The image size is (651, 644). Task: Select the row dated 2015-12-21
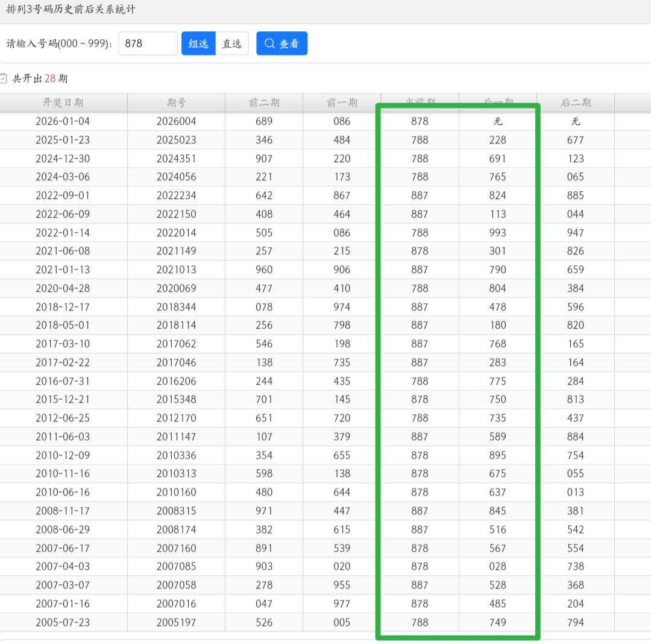pyautogui.click(x=63, y=399)
